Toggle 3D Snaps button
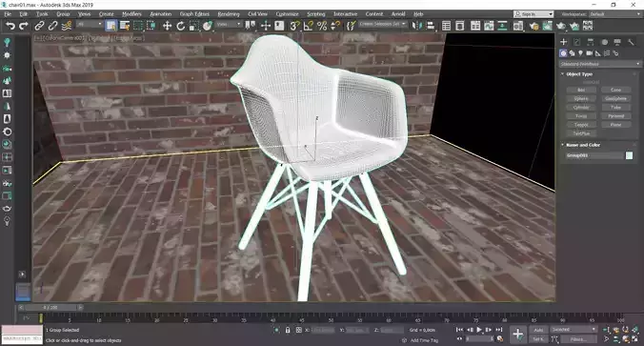Screen dimensions: 644x346 pyautogui.click(x=294, y=26)
